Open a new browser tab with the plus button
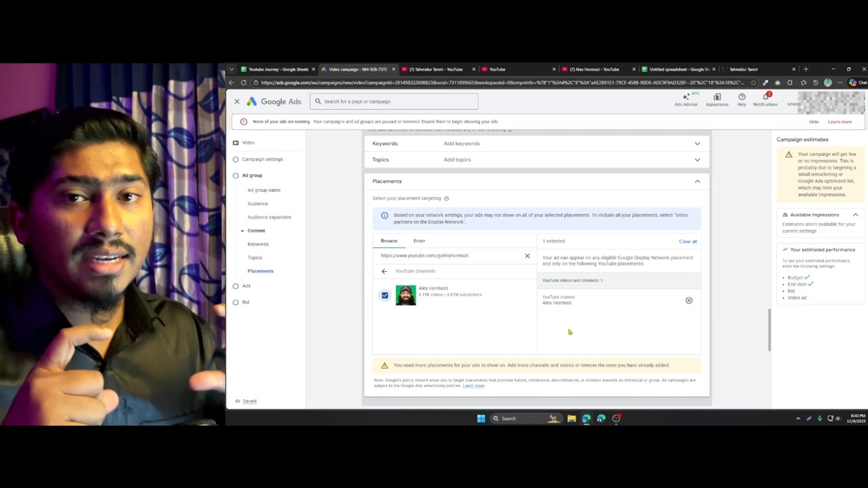 (806, 69)
